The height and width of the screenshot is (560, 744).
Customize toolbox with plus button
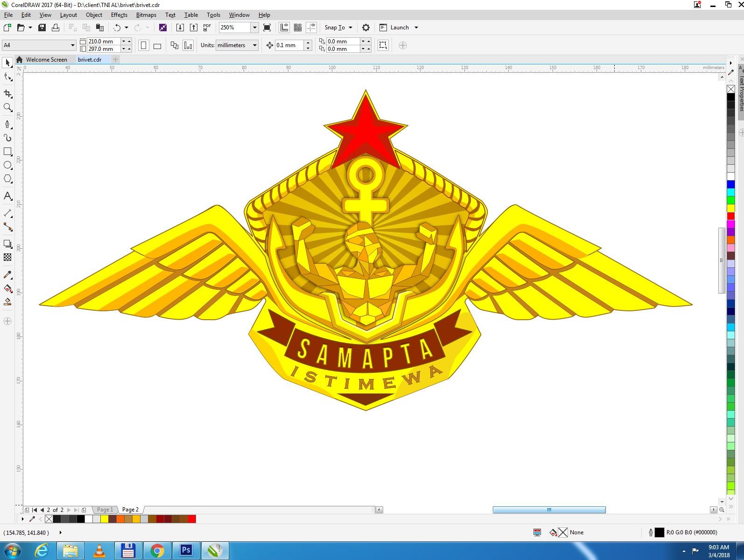(7, 321)
